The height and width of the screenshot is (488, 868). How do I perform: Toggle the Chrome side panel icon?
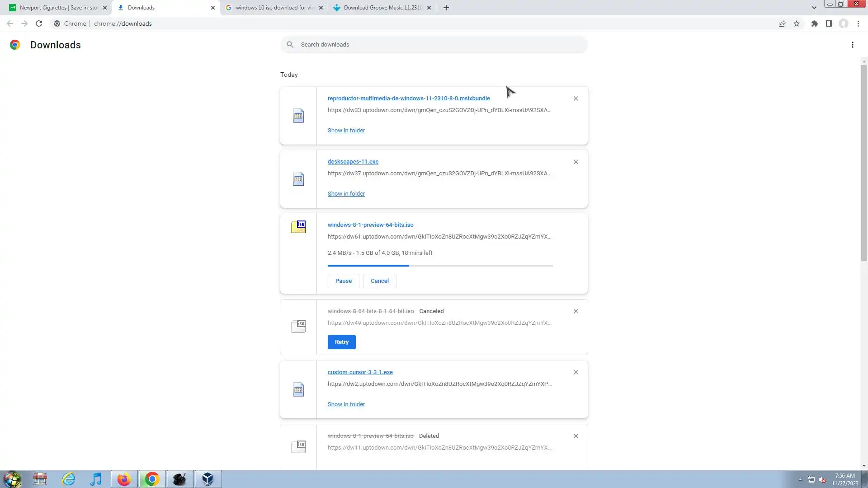pyautogui.click(x=829, y=24)
